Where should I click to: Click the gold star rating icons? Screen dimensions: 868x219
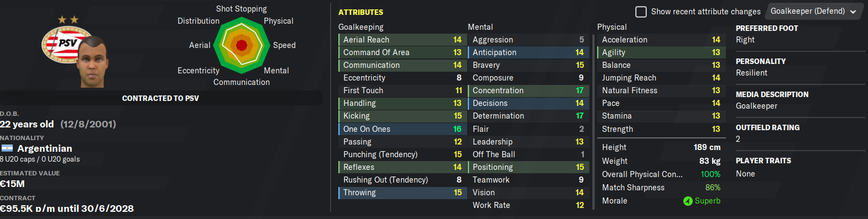[x=68, y=20]
